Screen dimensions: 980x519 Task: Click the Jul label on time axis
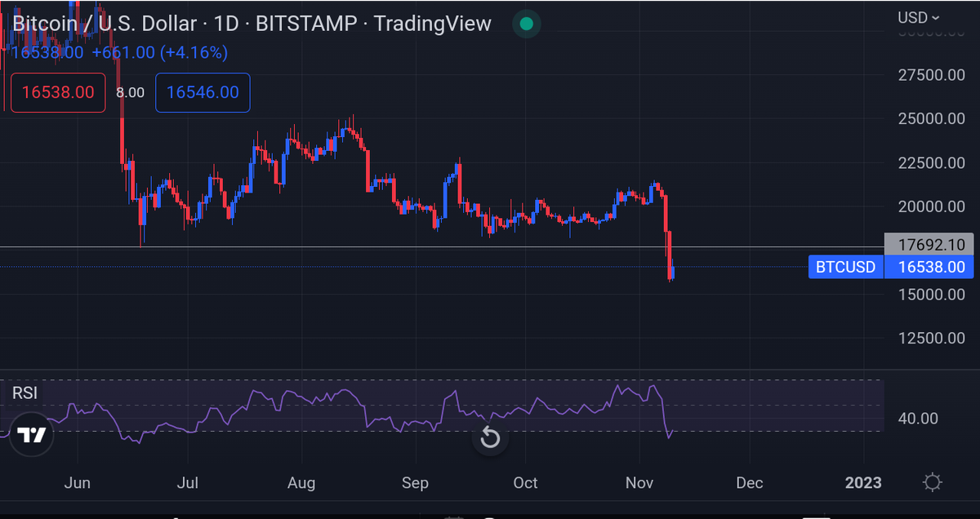pos(189,483)
